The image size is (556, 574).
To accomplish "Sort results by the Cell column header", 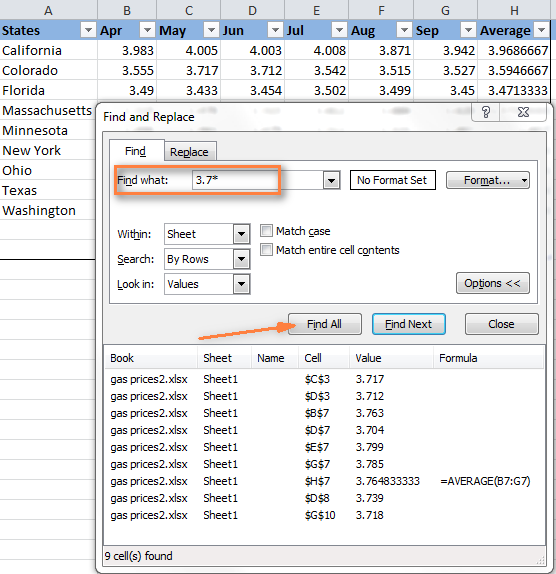I will (x=324, y=358).
